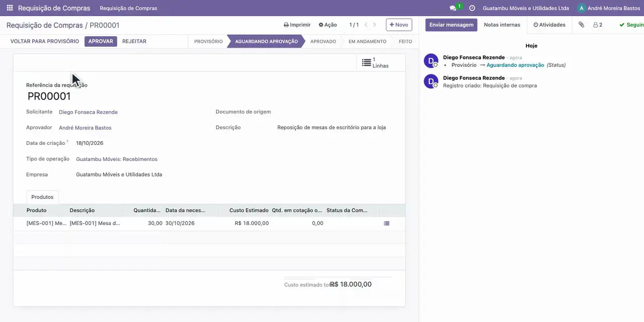
Task: Sort by Custo Estimado column header
Action: tap(249, 210)
